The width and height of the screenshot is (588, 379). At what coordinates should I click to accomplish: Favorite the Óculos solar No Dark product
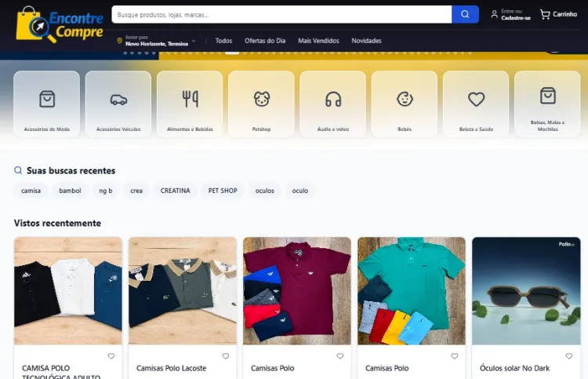(x=569, y=356)
